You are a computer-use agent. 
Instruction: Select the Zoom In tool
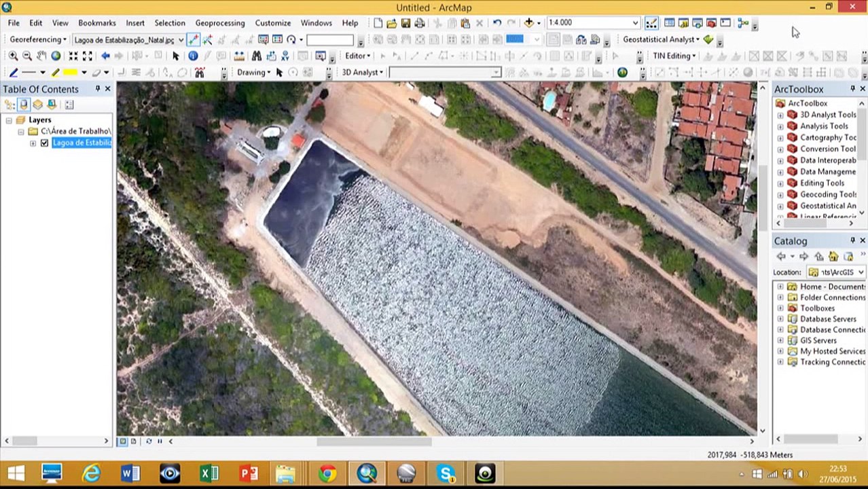(13, 56)
